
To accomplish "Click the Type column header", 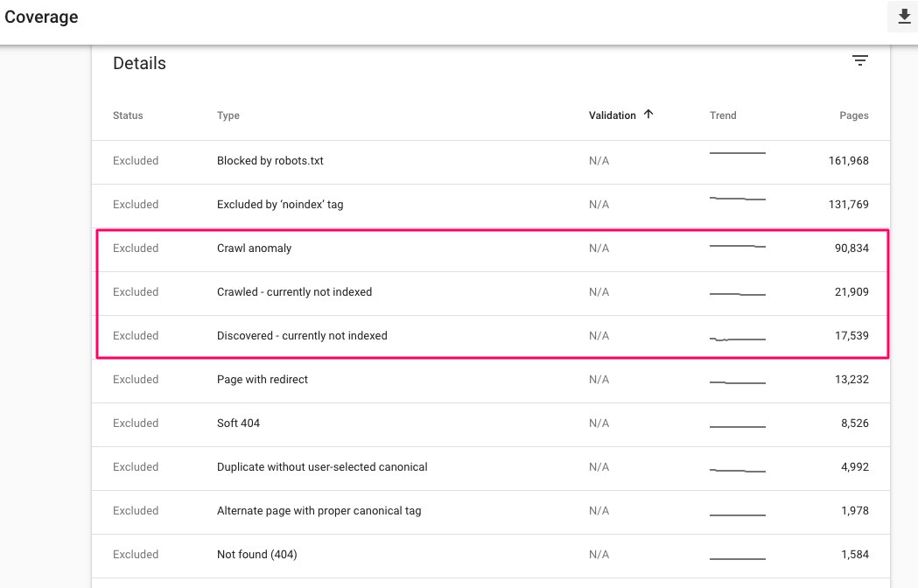I will (x=228, y=115).
